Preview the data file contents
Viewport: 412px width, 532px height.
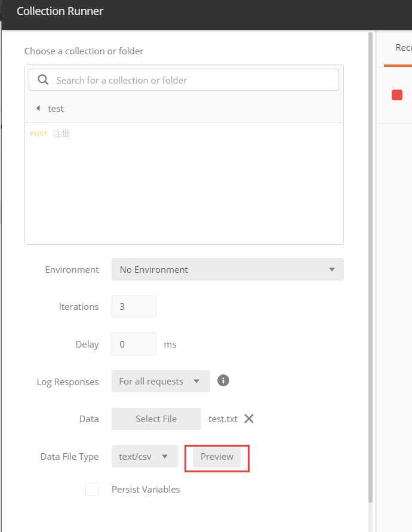click(x=217, y=456)
